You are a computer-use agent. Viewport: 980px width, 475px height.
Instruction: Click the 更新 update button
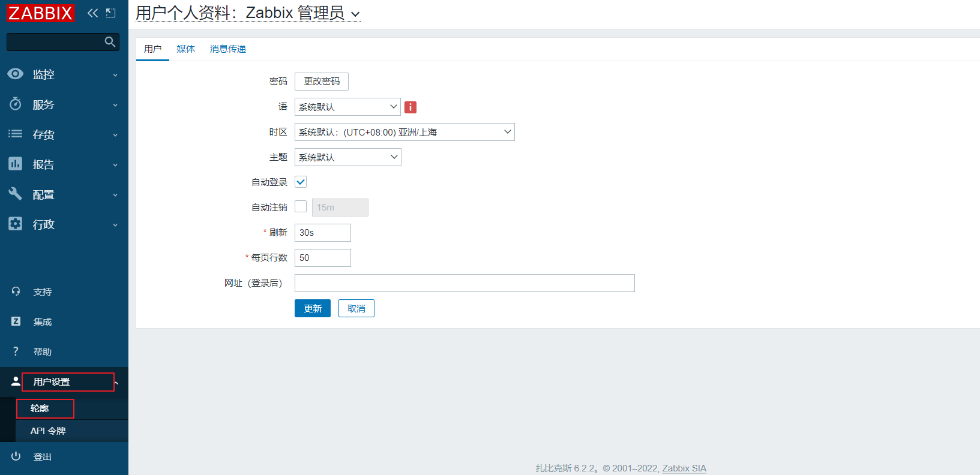313,308
